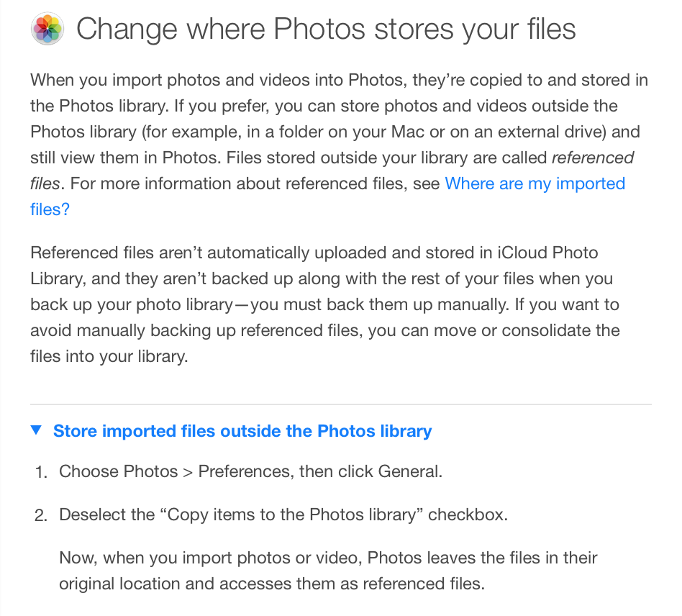Screen dimensions: 682x616
Task: Click the "Change where Photos stores your files" title
Action: [326, 30]
